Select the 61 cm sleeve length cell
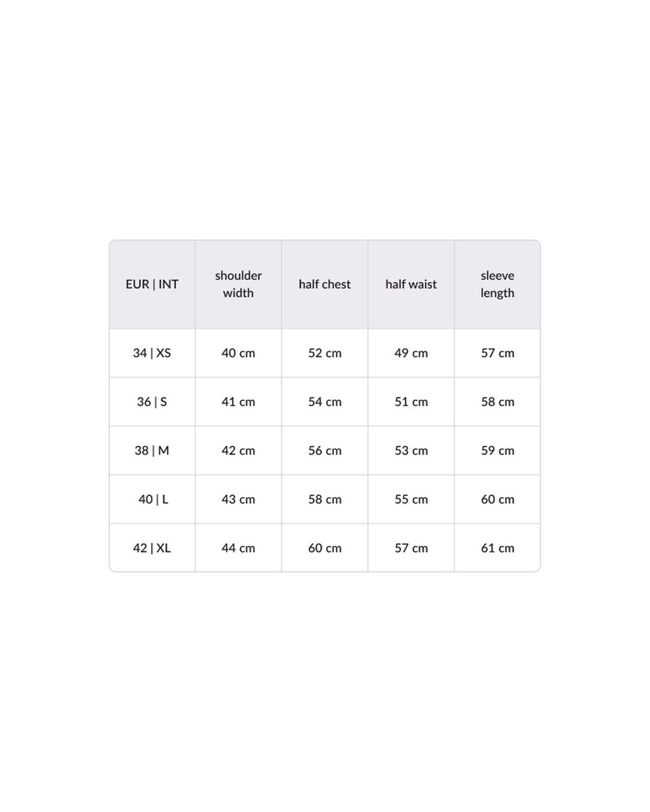Image resolution: width=650 pixels, height=812 pixels. tap(497, 548)
